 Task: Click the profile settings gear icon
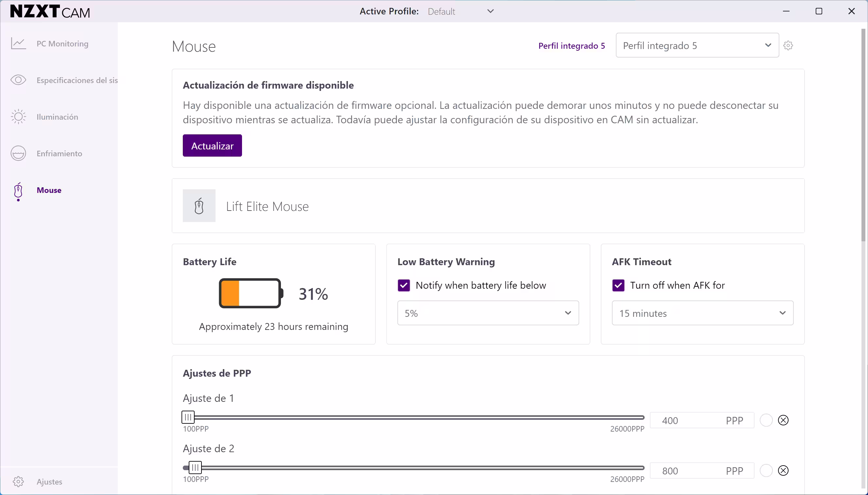tap(788, 45)
